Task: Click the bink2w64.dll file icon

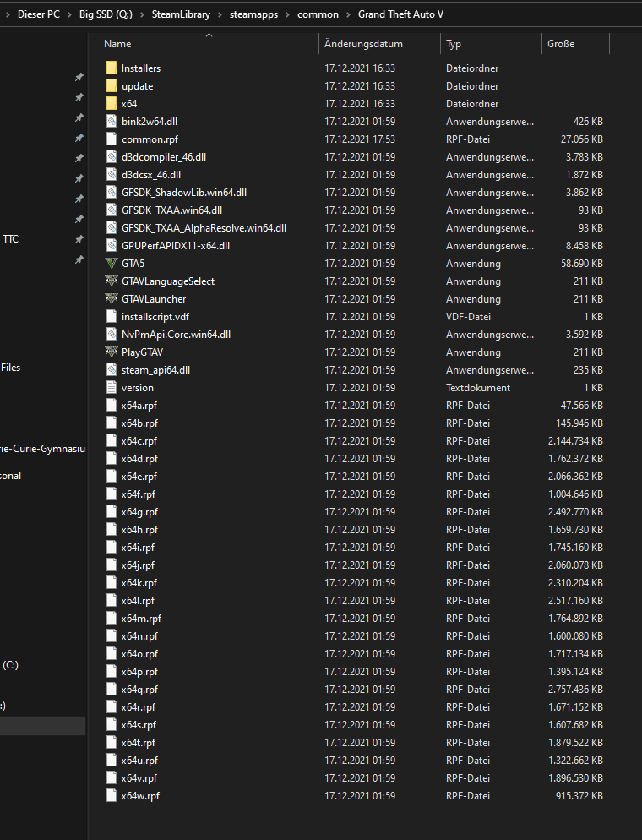Action: click(112, 122)
